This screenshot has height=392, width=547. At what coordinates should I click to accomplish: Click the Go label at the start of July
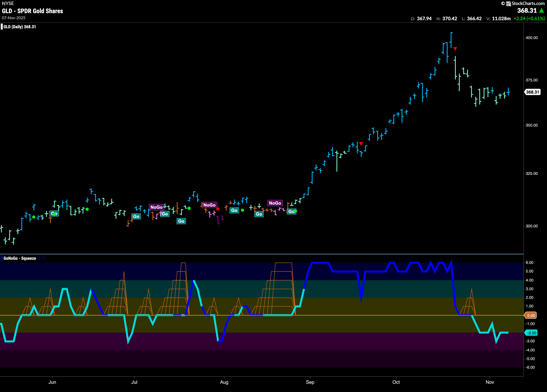[136, 216]
